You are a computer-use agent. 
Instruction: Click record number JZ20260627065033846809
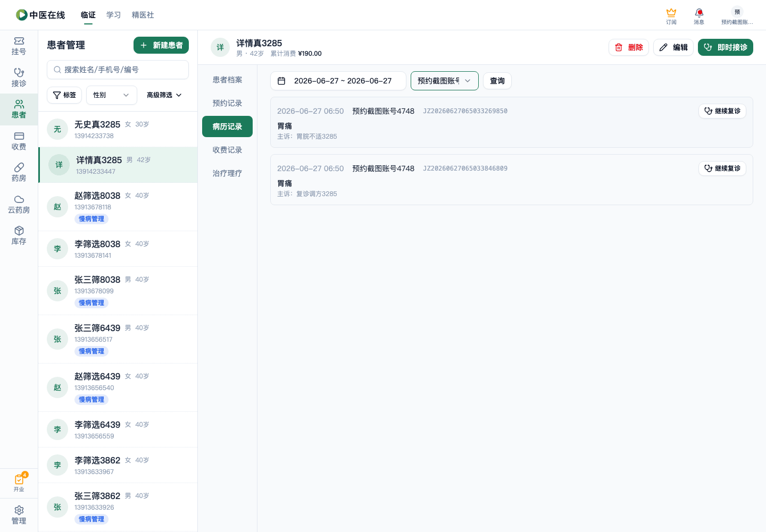click(x=465, y=168)
